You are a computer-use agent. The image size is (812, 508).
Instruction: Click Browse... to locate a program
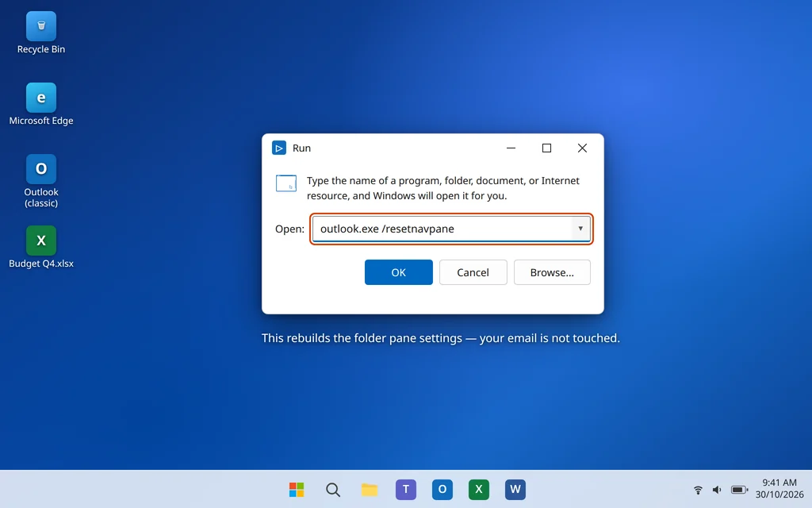552,272
